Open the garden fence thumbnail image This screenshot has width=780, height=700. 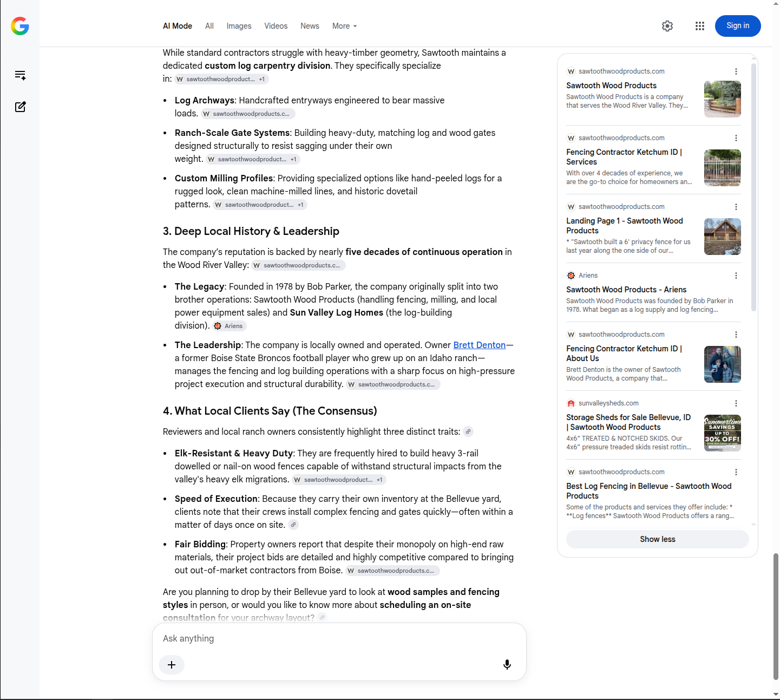pyautogui.click(x=723, y=99)
